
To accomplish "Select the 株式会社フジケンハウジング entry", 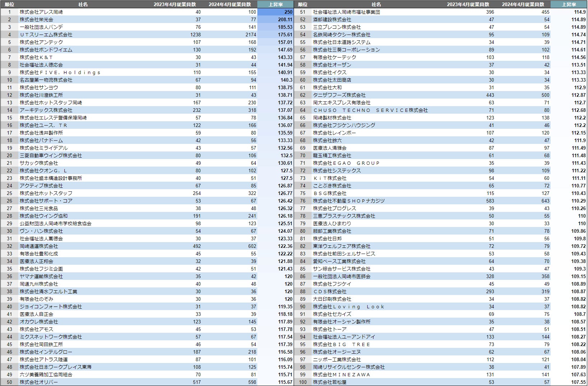I will 344,125.
